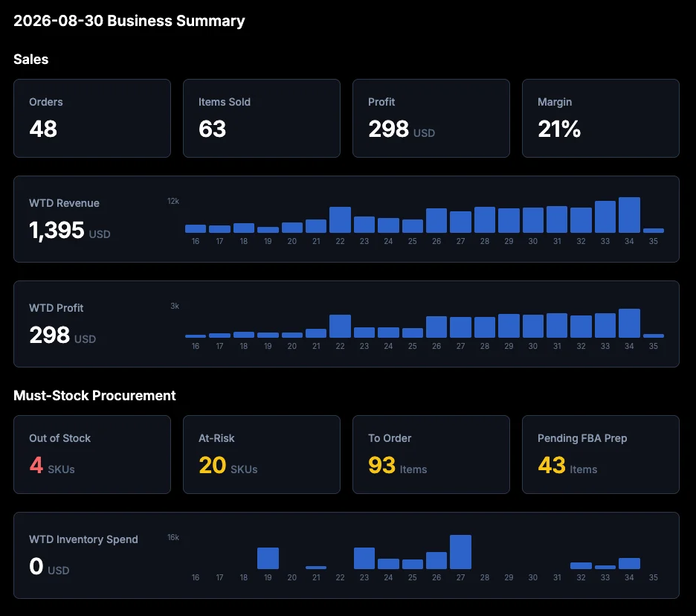Select week 21 bar in WTD Profit chart

point(316,333)
